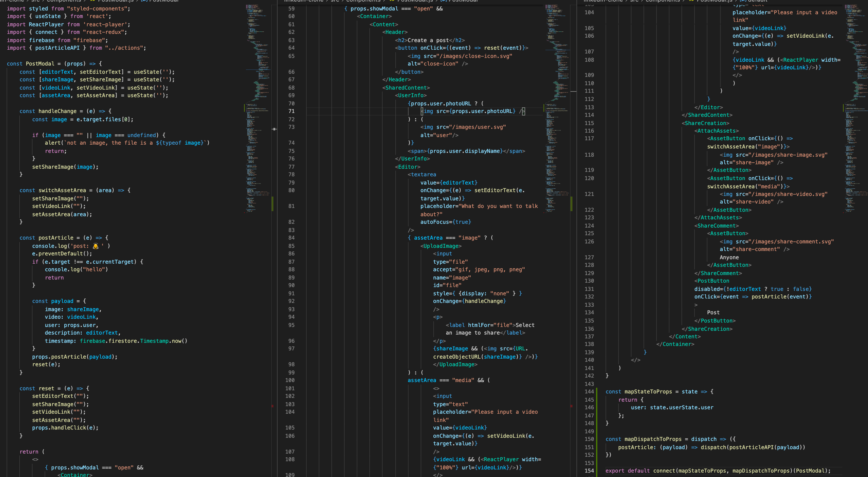Click line number 100 in middle editor
The image size is (868, 477).
(x=290, y=380)
